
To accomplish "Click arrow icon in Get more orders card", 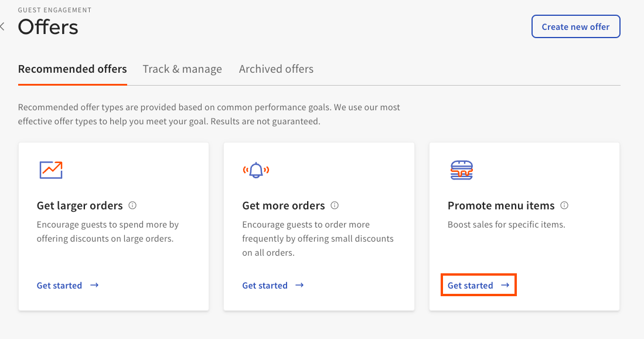I will (x=300, y=285).
